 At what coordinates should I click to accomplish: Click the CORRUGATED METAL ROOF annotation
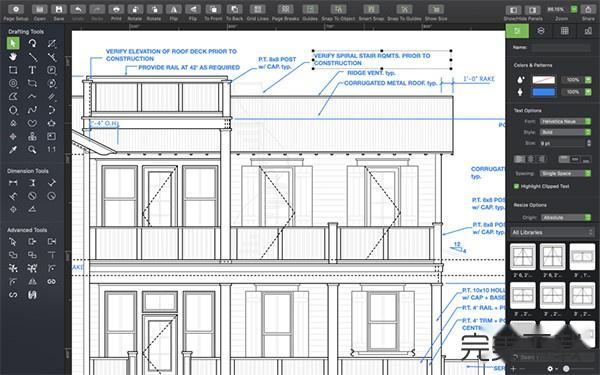(390, 83)
